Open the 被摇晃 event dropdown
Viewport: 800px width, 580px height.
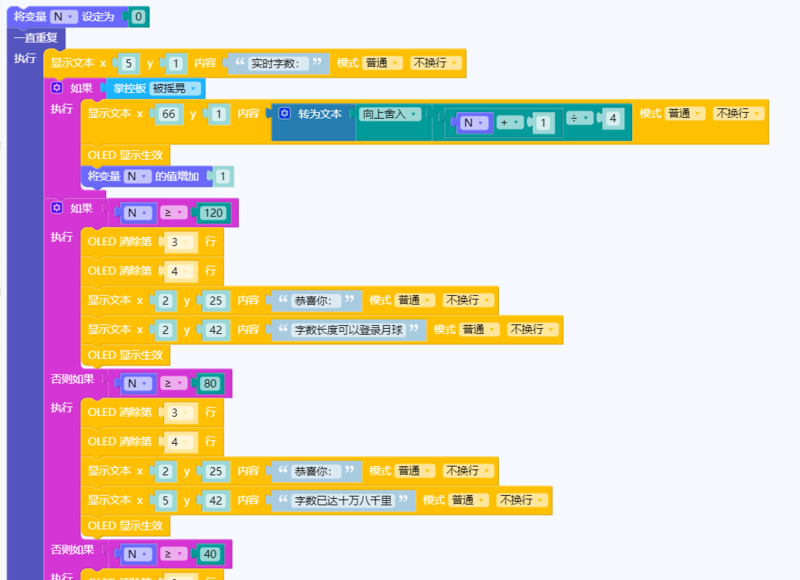click(175, 88)
